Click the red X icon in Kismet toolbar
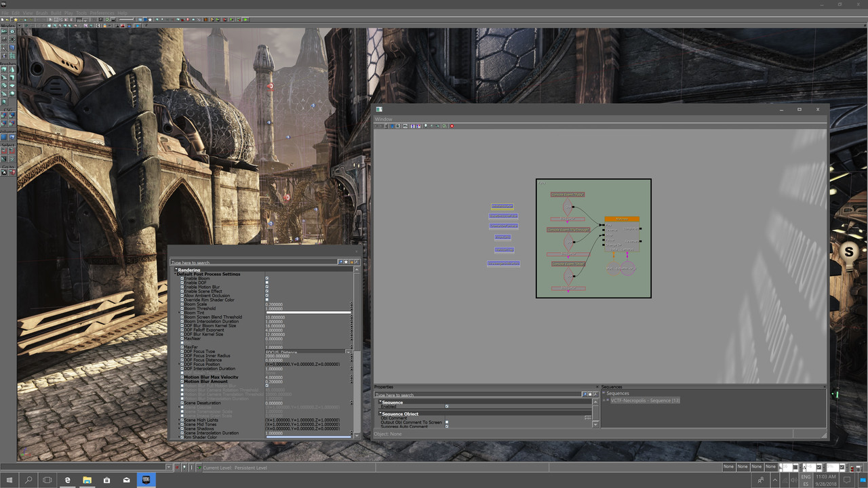Screen dimensions: 868x488 tap(452, 126)
